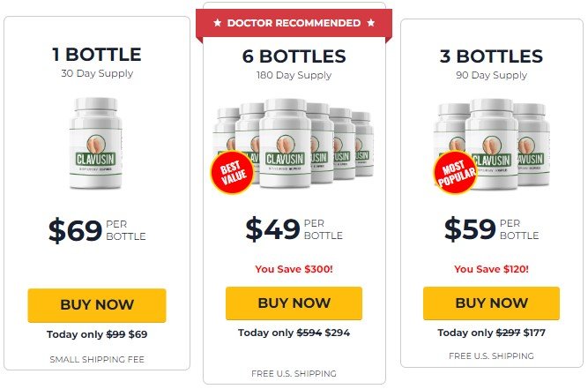
Task: Select the three Clavusin bottles image
Action: coord(492,144)
